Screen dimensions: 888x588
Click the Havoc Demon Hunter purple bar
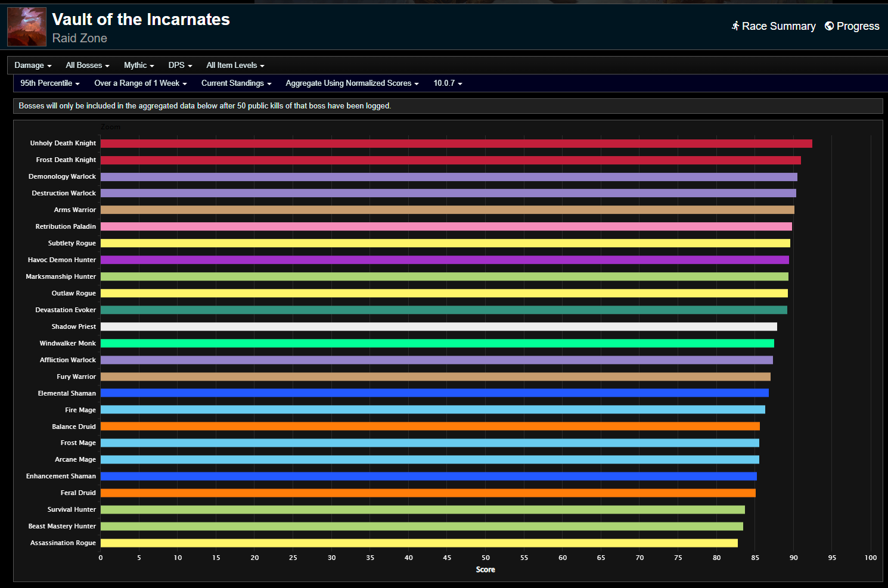pos(445,260)
